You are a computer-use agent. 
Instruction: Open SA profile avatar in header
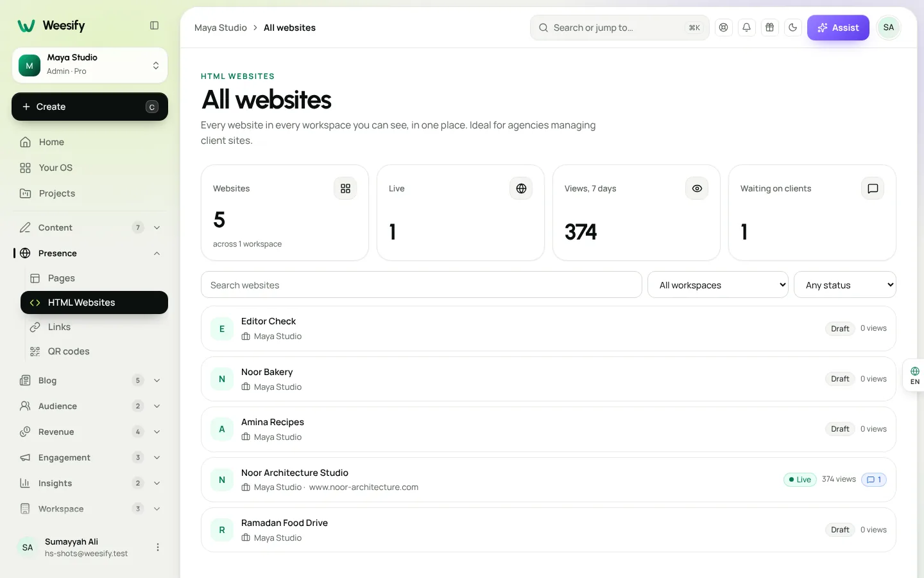coord(889,28)
